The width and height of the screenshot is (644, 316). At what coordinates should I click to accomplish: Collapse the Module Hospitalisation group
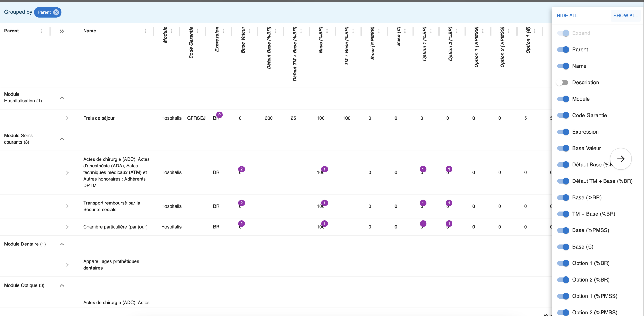(x=62, y=98)
